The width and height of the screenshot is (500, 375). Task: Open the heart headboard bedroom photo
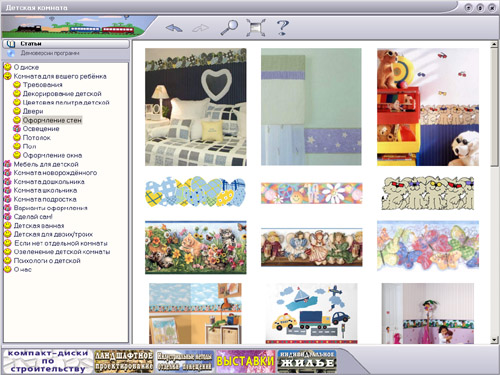(196, 107)
